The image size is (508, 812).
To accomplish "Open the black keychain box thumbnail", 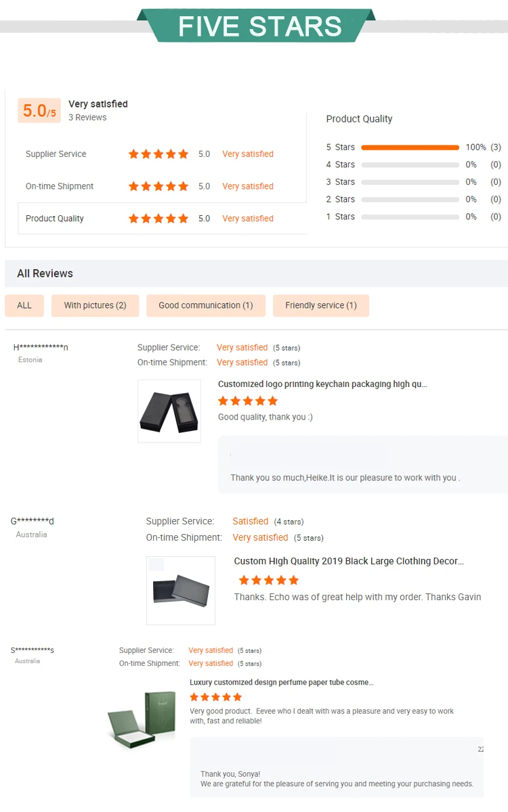I will pos(169,411).
